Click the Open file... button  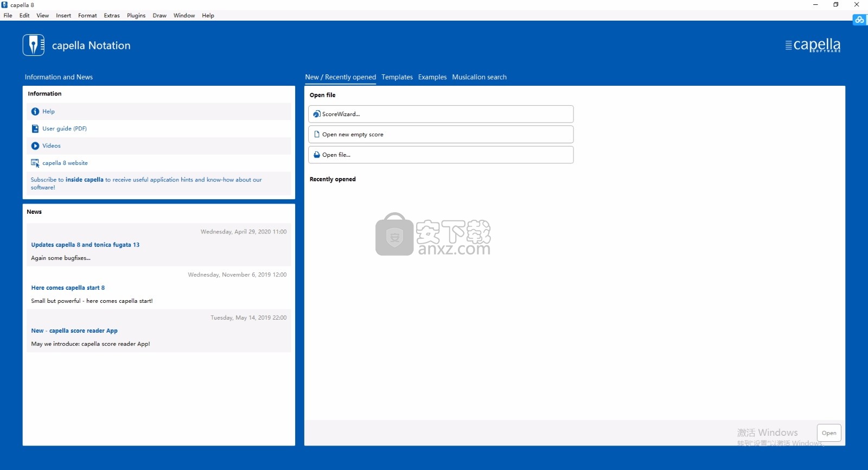(441, 155)
